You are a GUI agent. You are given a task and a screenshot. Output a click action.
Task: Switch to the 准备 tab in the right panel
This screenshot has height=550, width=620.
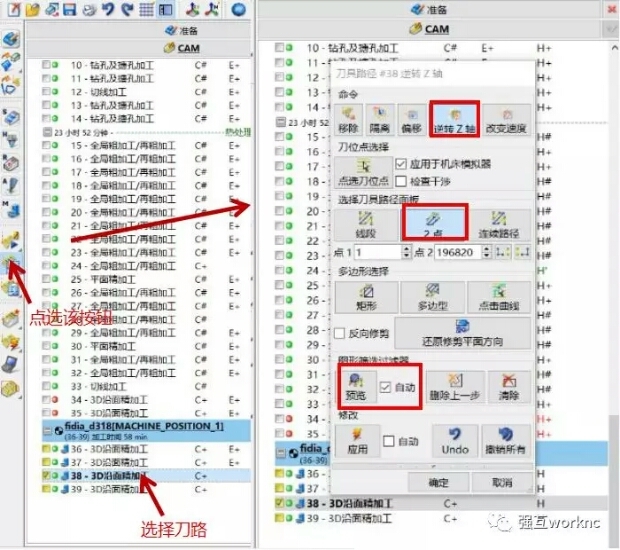click(429, 9)
